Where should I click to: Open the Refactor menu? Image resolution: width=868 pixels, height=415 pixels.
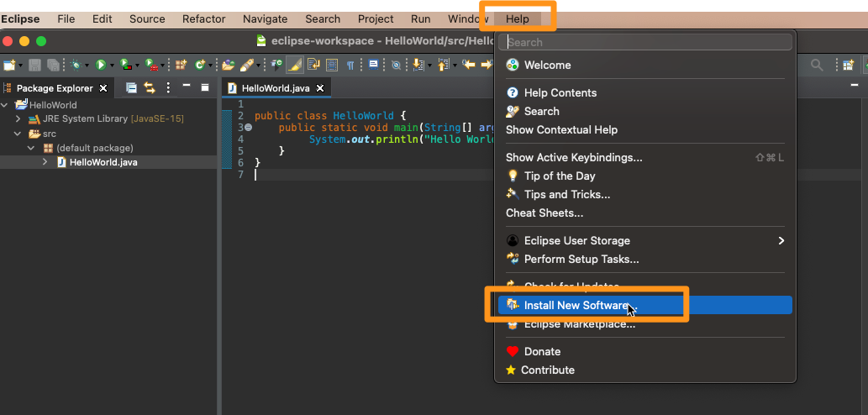tap(203, 18)
